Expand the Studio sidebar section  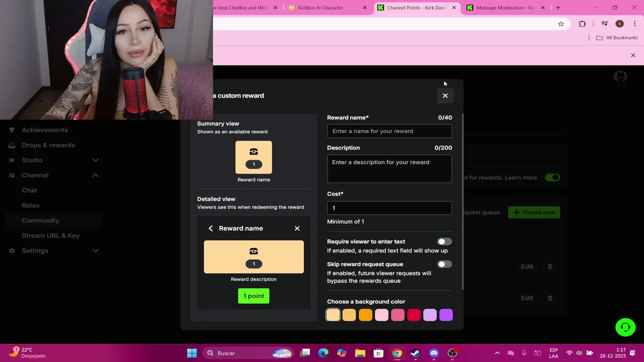tap(95, 160)
